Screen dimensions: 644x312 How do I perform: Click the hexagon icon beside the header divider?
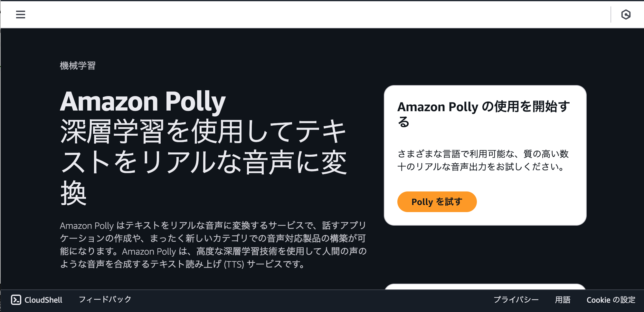pos(627,14)
